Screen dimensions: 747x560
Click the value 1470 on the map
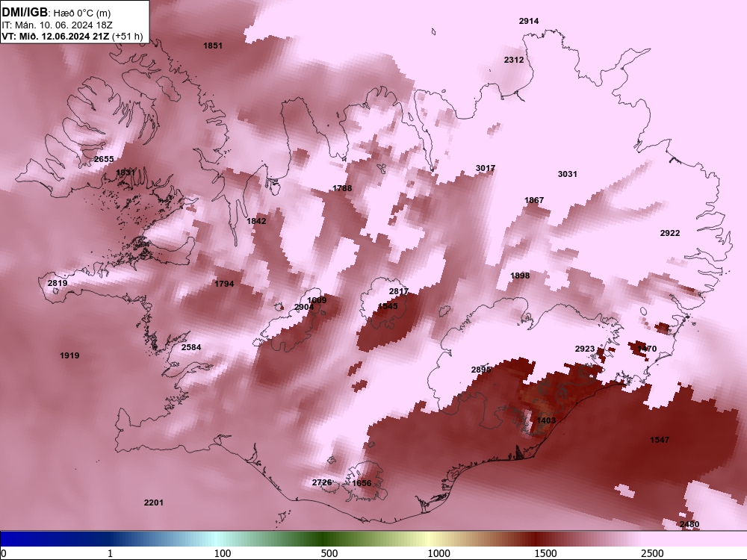pos(647,349)
